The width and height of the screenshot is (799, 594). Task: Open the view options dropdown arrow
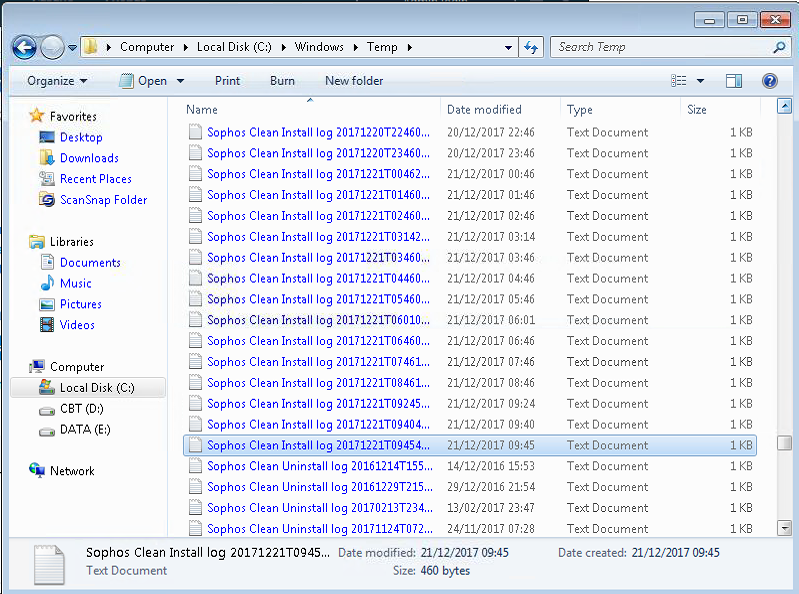pyautogui.click(x=701, y=80)
